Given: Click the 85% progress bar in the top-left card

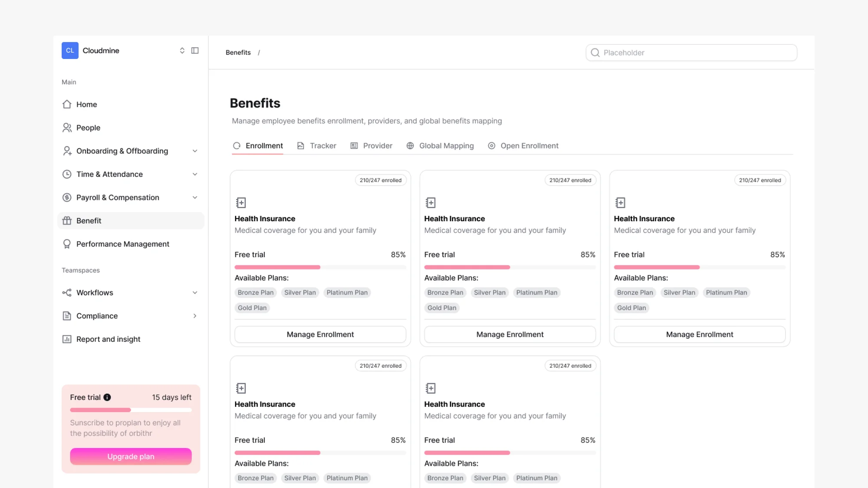Looking at the screenshot, I should [320, 267].
